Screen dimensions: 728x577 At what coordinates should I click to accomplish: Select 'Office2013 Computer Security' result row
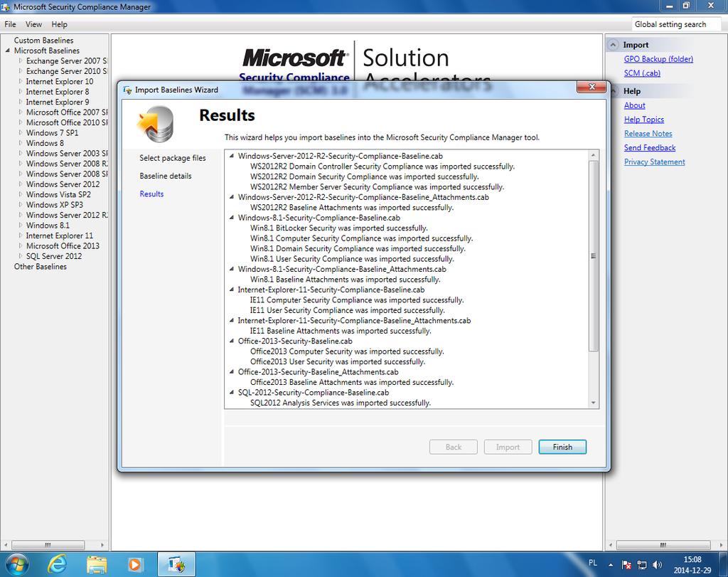tap(347, 351)
